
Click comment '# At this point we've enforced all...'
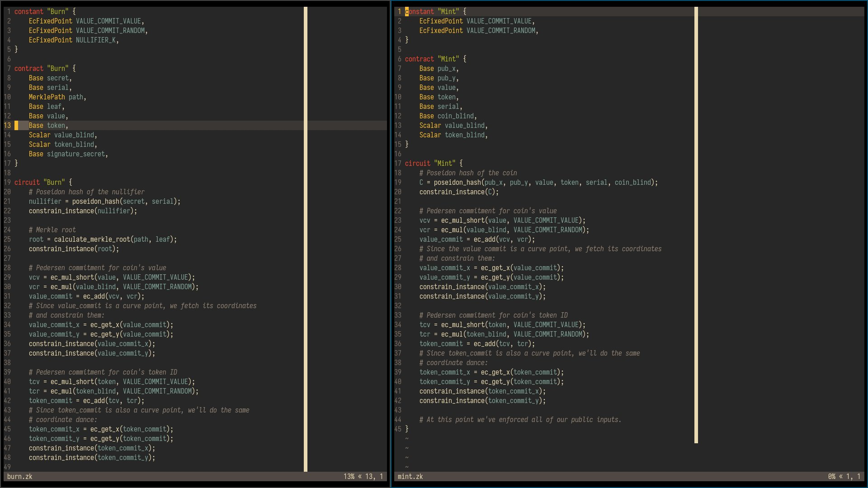click(x=521, y=420)
